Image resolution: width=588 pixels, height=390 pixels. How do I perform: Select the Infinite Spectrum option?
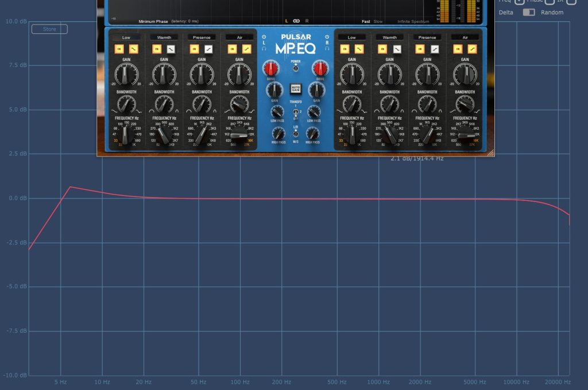pyautogui.click(x=413, y=22)
